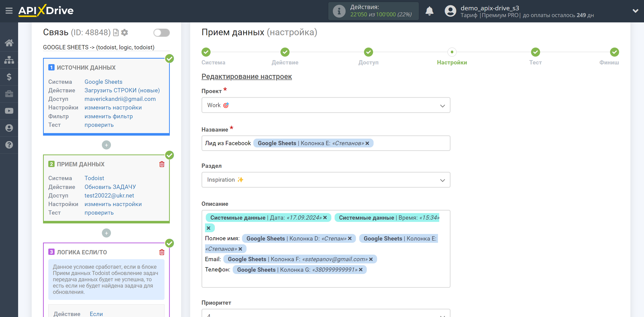Open billing dollar icon in sidebar
The height and width of the screenshot is (317, 644).
click(x=9, y=77)
